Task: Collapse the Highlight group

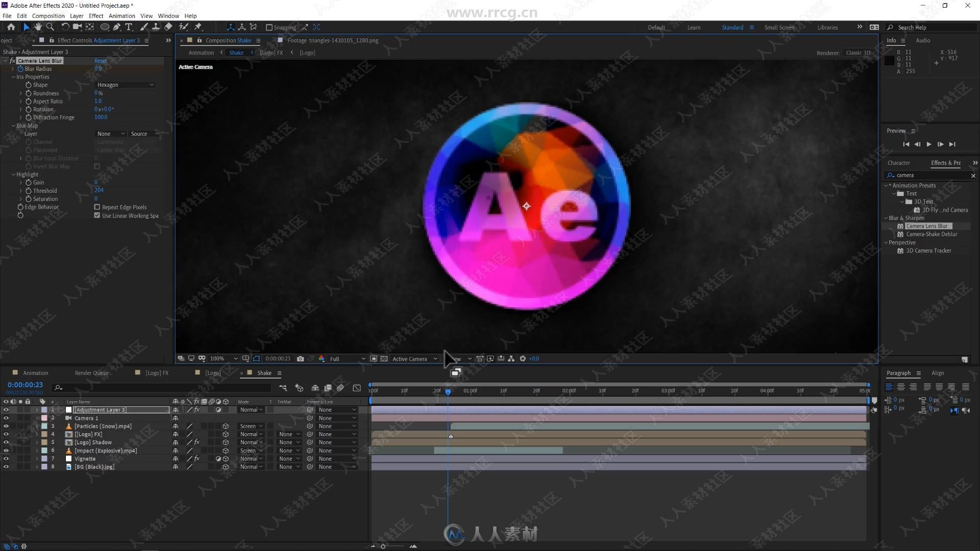Action: [x=14, y=174]
